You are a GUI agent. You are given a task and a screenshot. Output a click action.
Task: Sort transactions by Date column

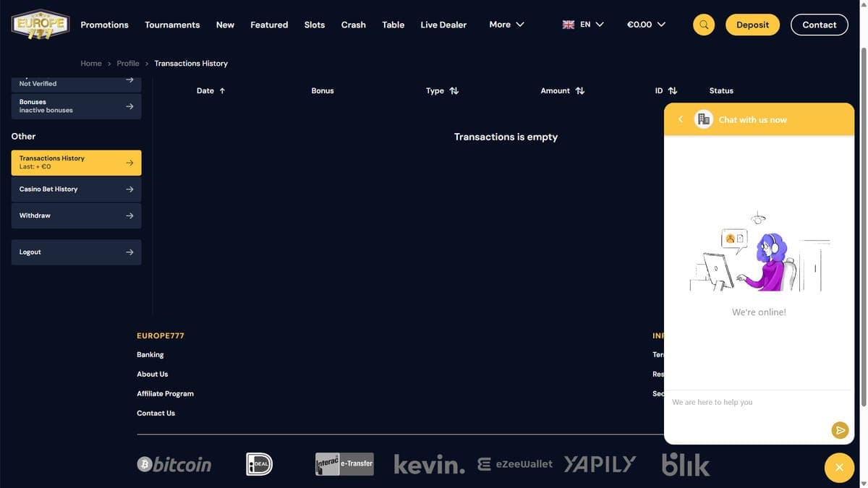click(x=210, y=91)
